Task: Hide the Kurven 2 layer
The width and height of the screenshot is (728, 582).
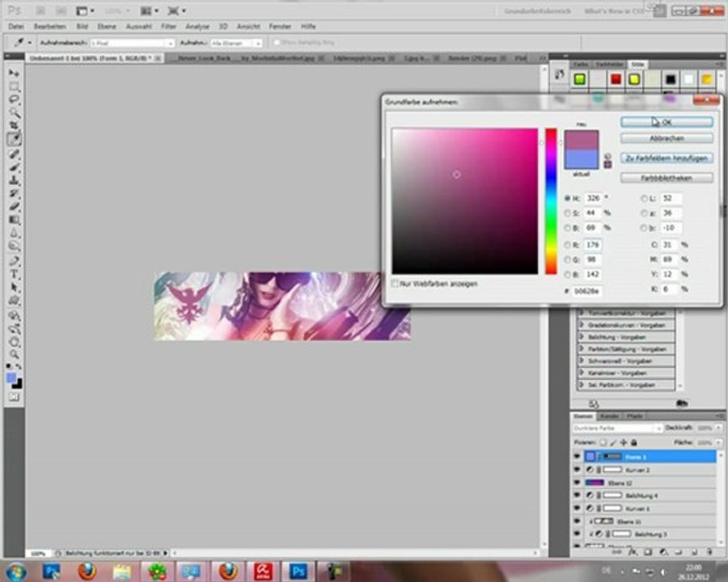Action: pyautogui.click(x=577, y=470)
